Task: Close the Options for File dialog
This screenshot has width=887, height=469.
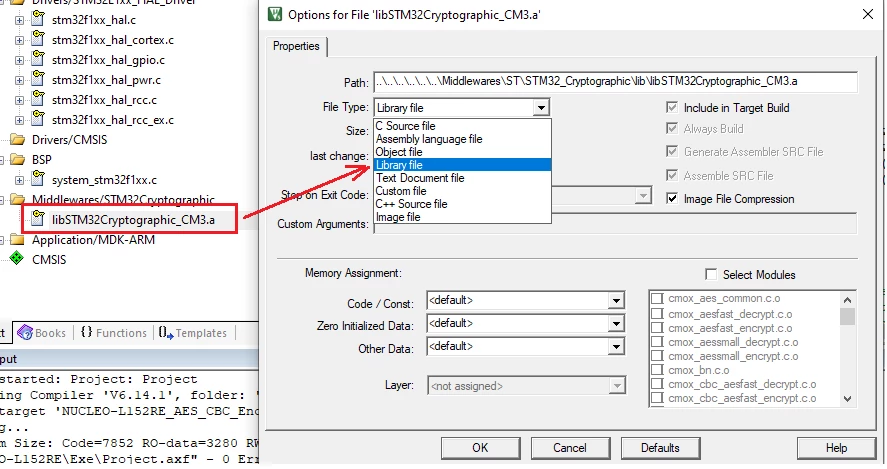Action: [868, 14]
